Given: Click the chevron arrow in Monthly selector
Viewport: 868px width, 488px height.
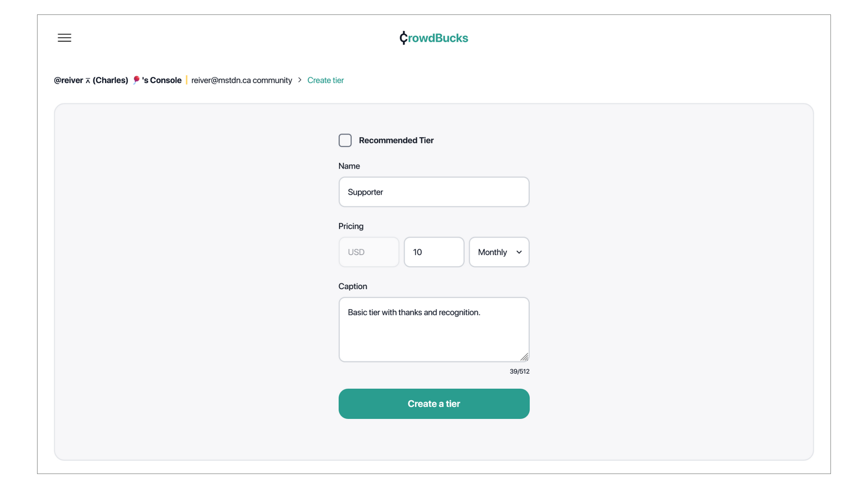Looking at the screenshot, I should coord(519,252).
